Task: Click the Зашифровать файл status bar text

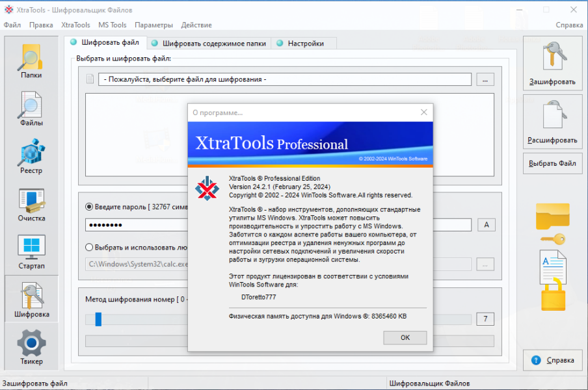Action: click(35, 383)
